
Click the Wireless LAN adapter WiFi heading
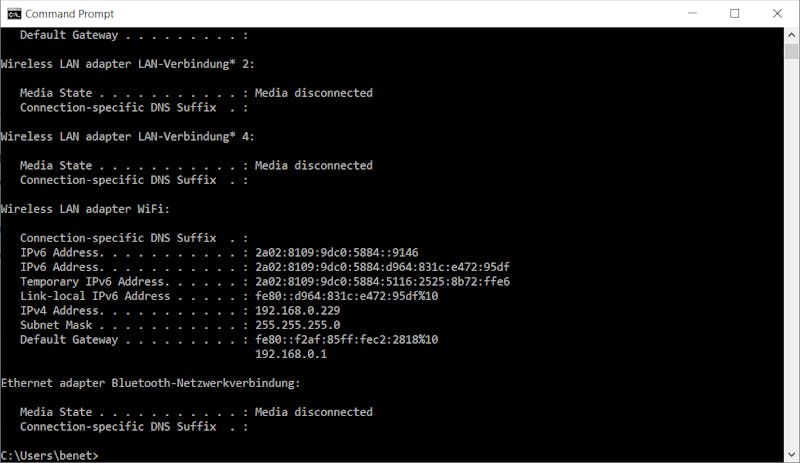(x=85, y=209)
